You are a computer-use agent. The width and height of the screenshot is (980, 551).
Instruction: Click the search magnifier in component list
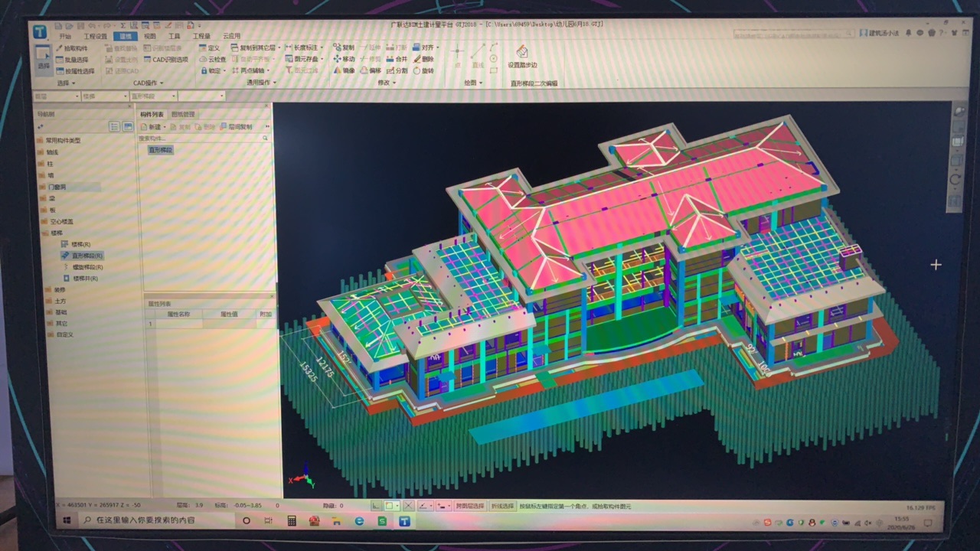[x=266, y=138]
